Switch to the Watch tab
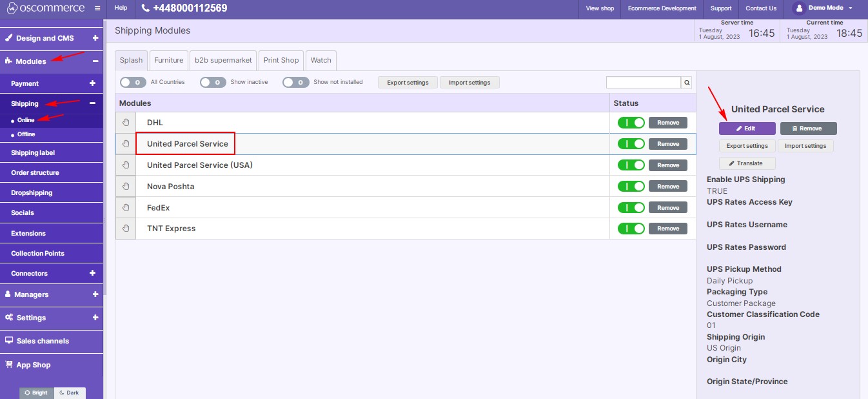868x399 pixels. [x=321, y=60]
